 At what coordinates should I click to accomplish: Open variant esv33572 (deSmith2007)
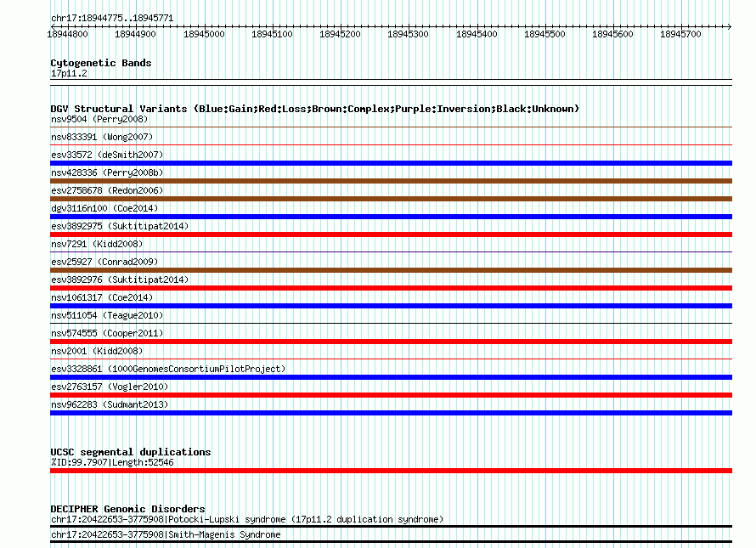[107, 155]
